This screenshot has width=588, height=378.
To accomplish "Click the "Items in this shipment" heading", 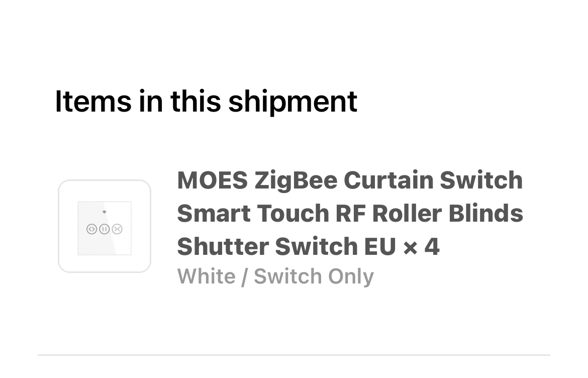I will tap(206, 101).
